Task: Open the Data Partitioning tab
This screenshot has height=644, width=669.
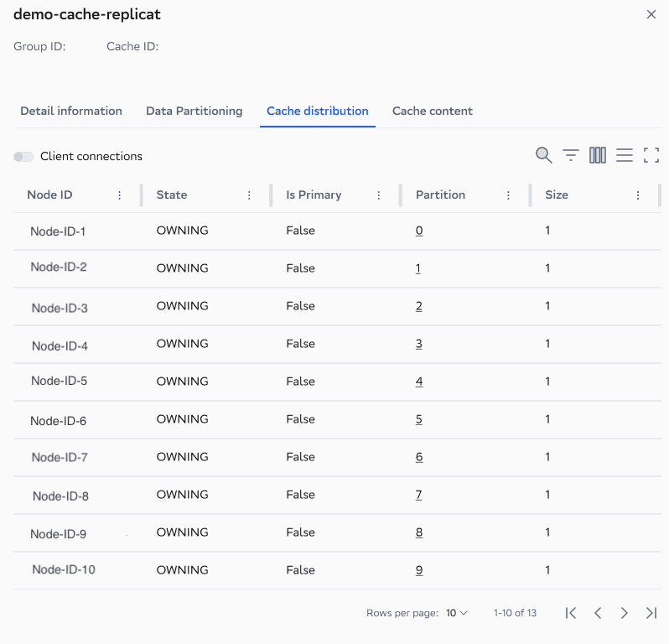Action: click(x=194, y=111)
